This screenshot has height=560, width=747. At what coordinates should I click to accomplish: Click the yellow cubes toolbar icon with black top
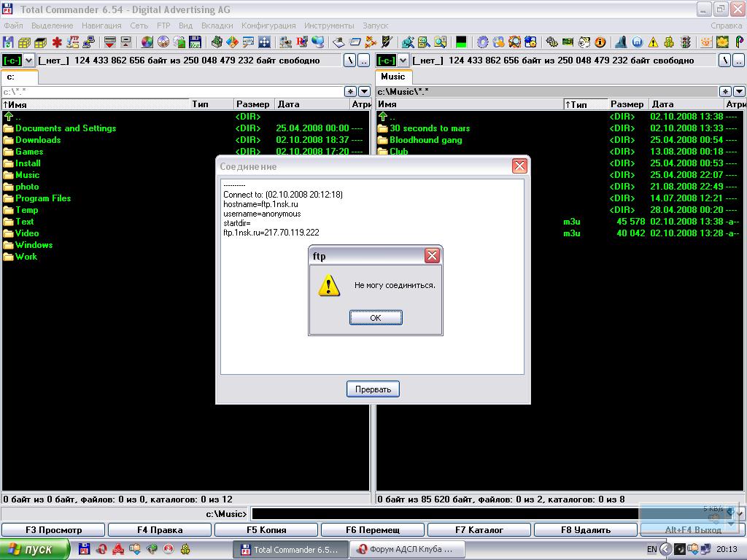41,42
